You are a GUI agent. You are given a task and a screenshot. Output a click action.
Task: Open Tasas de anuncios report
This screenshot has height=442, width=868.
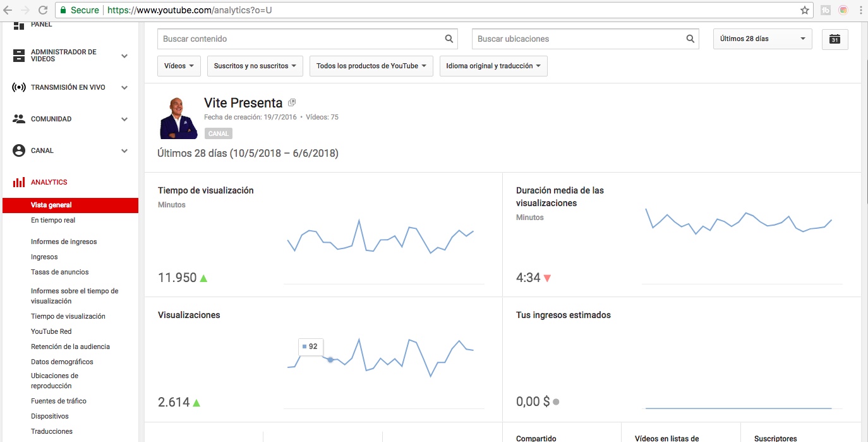[x=60, y=272]
